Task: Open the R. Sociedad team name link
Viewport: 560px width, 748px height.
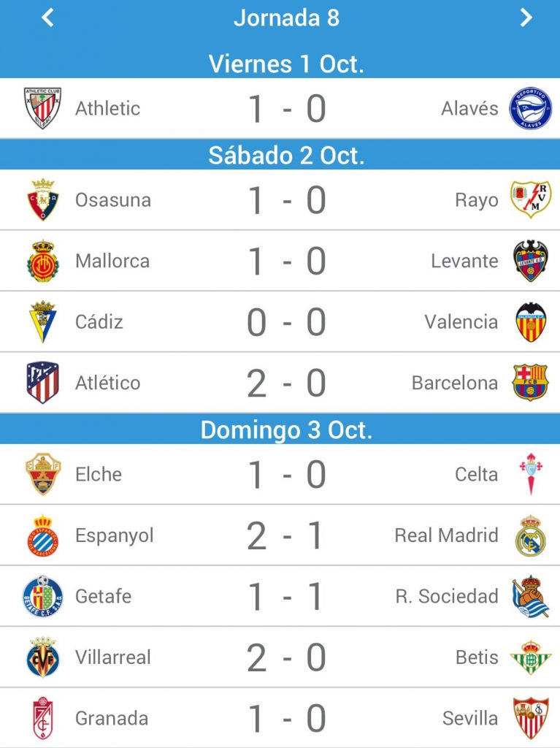Action: 447,596
